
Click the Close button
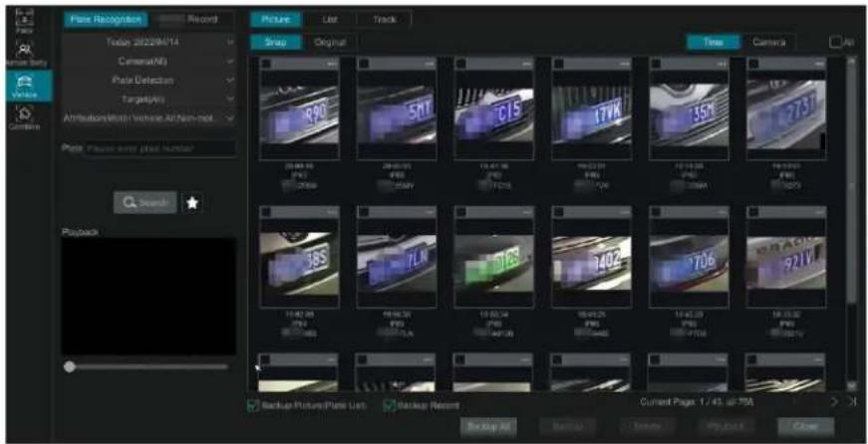pos(805,427)
